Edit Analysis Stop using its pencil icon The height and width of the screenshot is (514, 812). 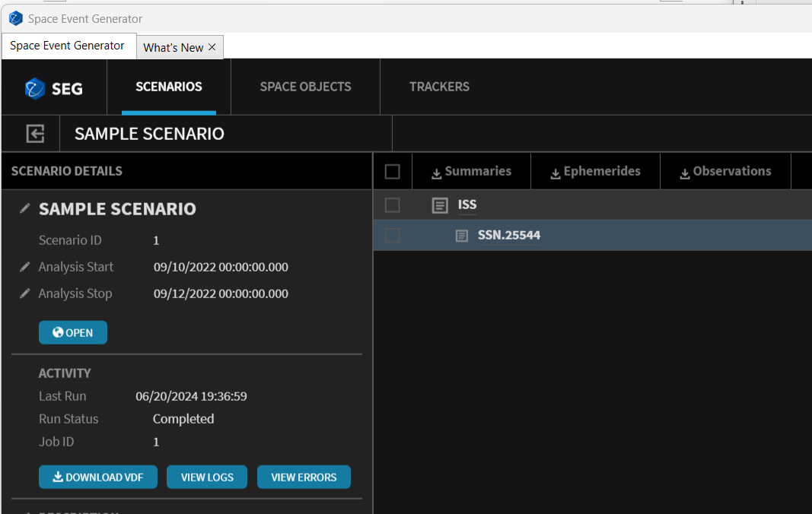(x=23, y=293)
